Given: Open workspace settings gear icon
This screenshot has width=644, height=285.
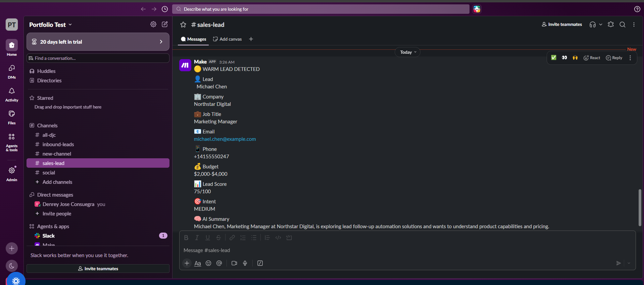Looking at the screenshot, I should coord(153,24).
